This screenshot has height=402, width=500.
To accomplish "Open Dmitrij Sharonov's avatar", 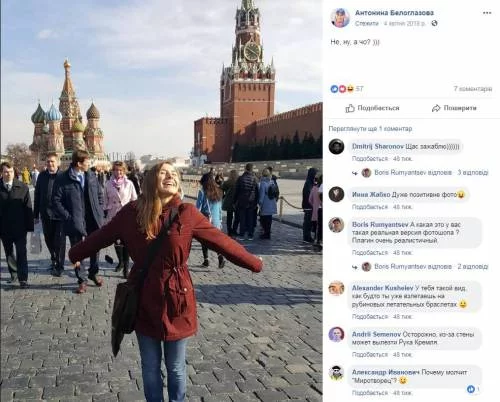I will point(336,146).
